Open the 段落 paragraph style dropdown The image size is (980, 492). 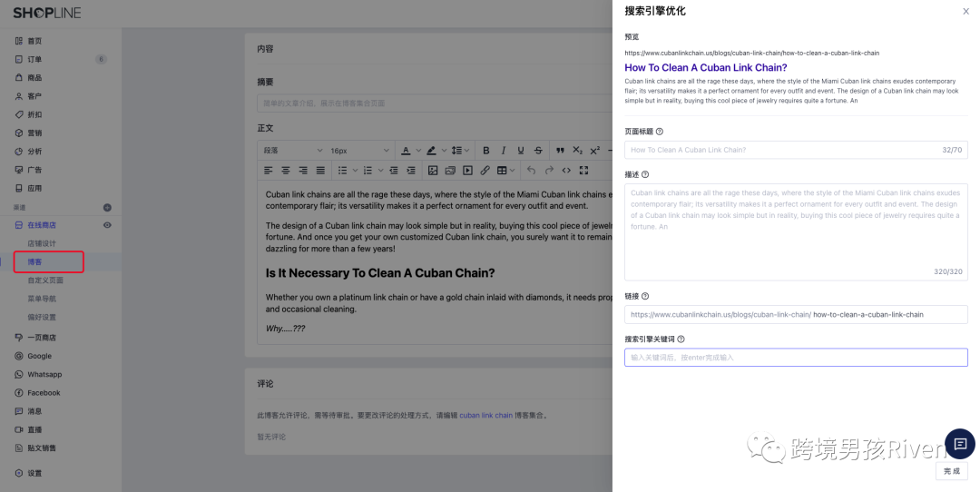click(292, 151)
